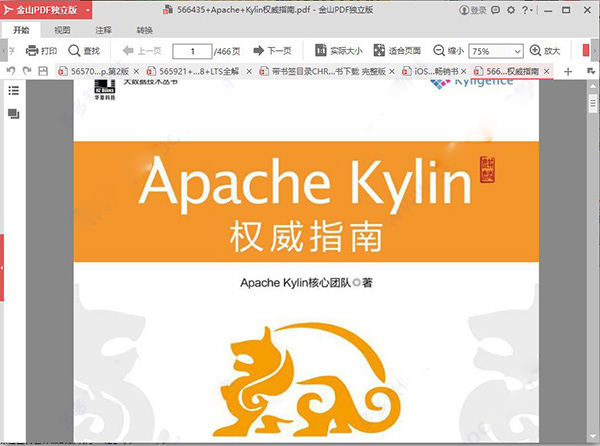The image size is (600, 446).
Task: Click the redo arrow icon
Action: [x=27, y=71]
